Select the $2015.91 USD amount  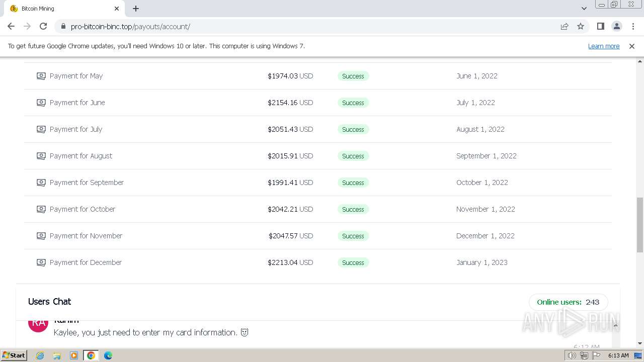[290, 156]
